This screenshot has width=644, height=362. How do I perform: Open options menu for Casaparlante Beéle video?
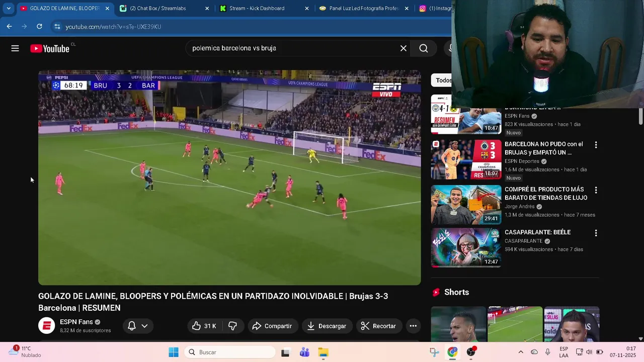[x=596, y=233]
